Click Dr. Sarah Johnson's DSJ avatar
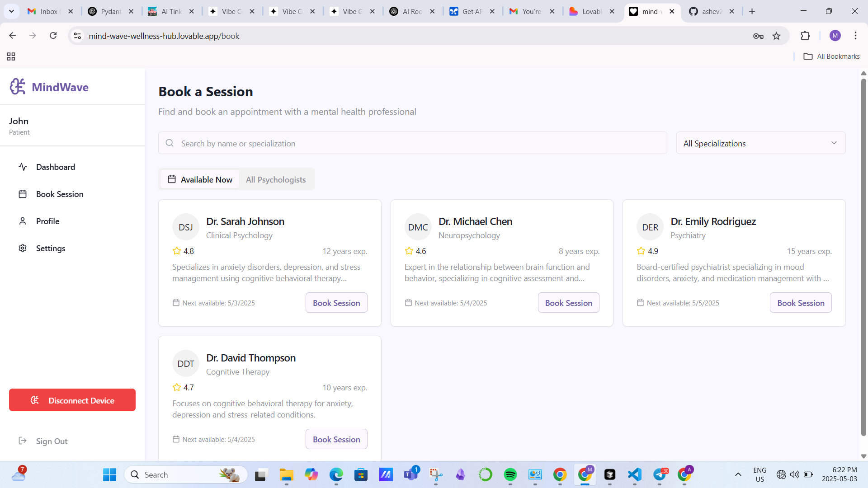 click(185, 227)
